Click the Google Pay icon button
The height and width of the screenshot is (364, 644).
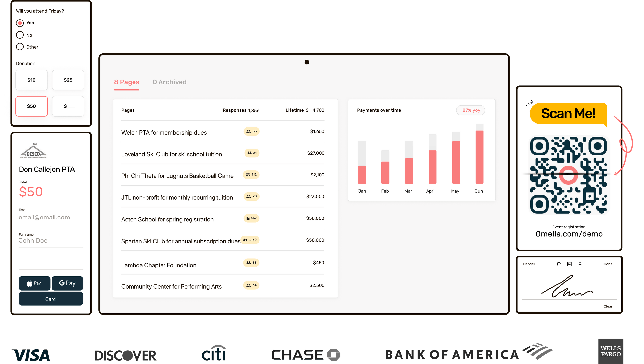[x=67, y=283]
